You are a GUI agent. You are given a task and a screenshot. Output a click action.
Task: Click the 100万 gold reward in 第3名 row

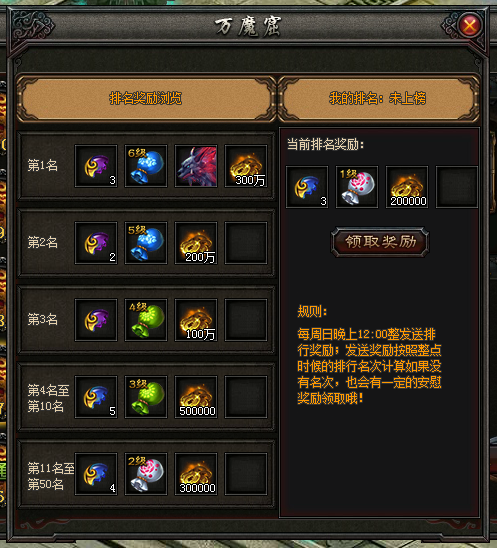196,320
